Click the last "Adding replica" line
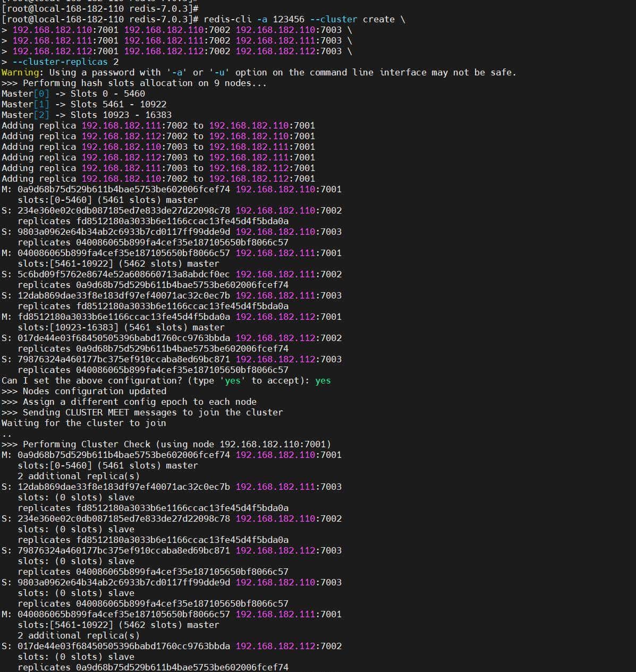The image size is (636, 672). tap(158, 179)
